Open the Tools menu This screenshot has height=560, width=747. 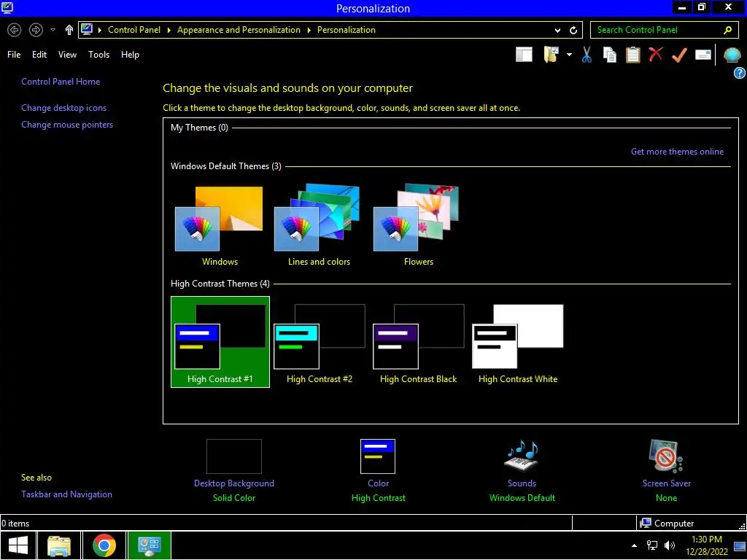(x=98, y=55)
